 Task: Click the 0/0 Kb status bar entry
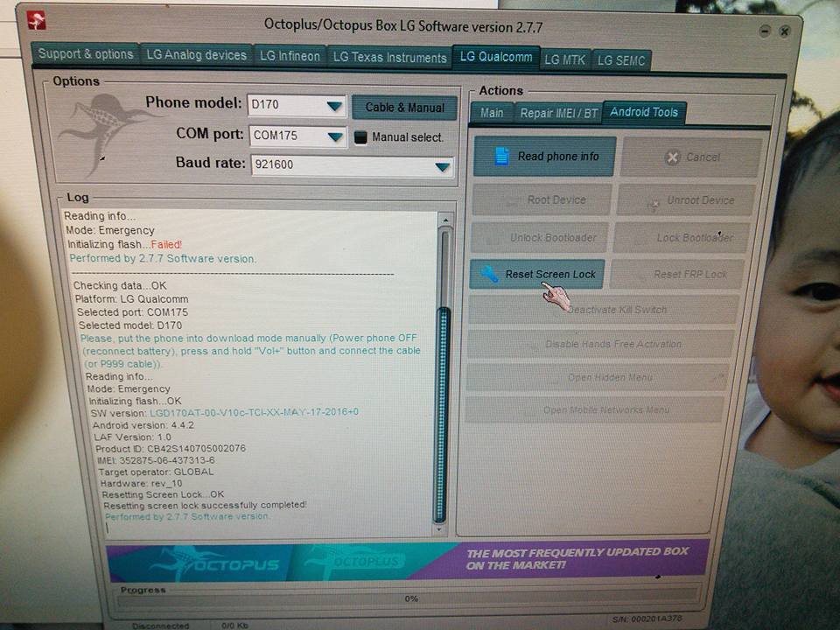(x=234, y=625)
